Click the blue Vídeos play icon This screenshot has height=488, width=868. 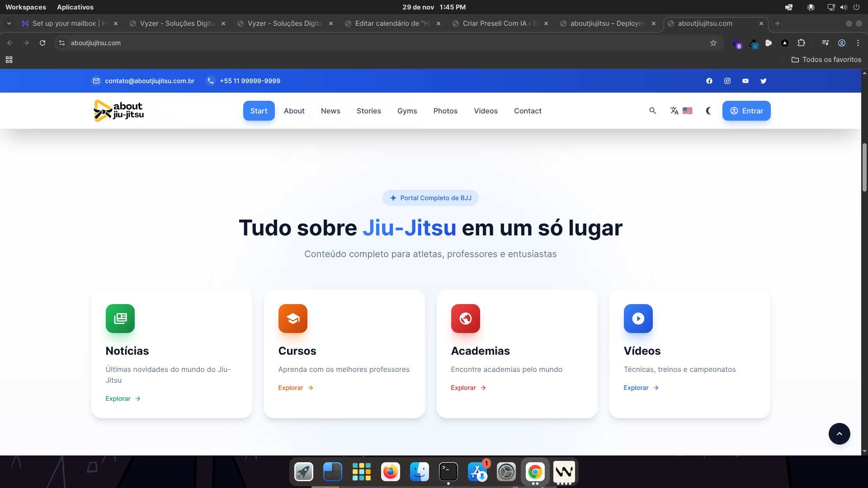[x=638, y=319]
